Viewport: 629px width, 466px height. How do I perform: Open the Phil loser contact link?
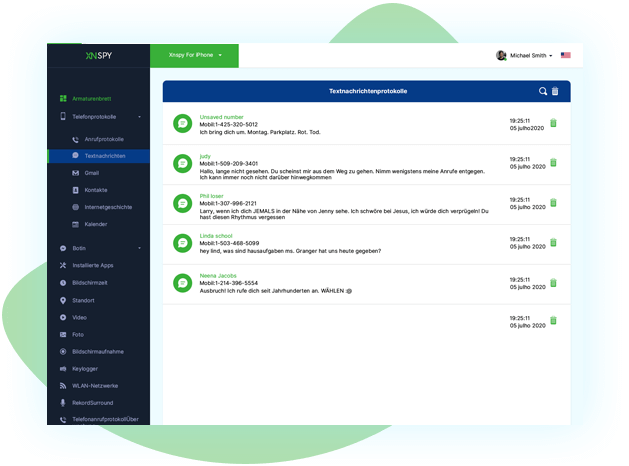pyautogui.click(x=211, y=196)
